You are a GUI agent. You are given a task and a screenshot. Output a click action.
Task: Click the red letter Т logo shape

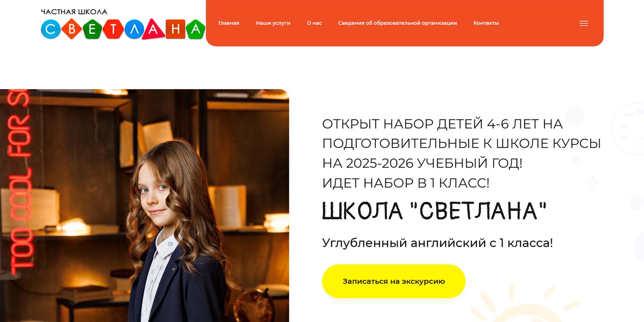[x=113, y=29]
